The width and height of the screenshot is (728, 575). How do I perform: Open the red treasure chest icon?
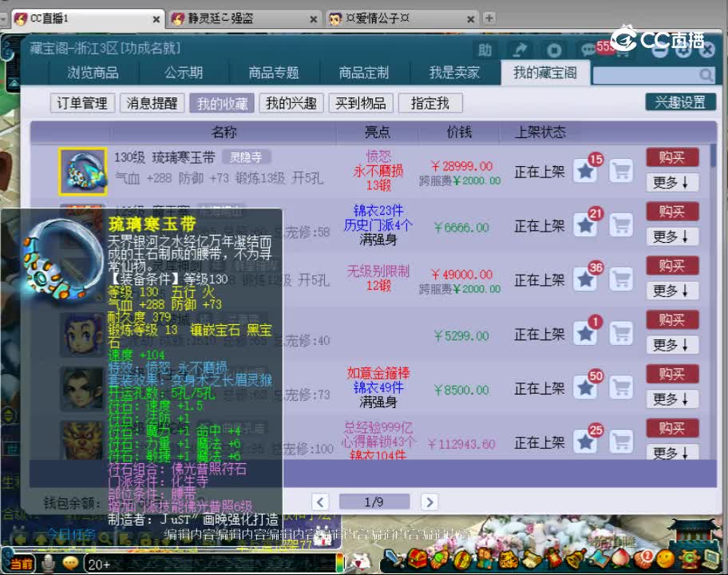(417, 558)
